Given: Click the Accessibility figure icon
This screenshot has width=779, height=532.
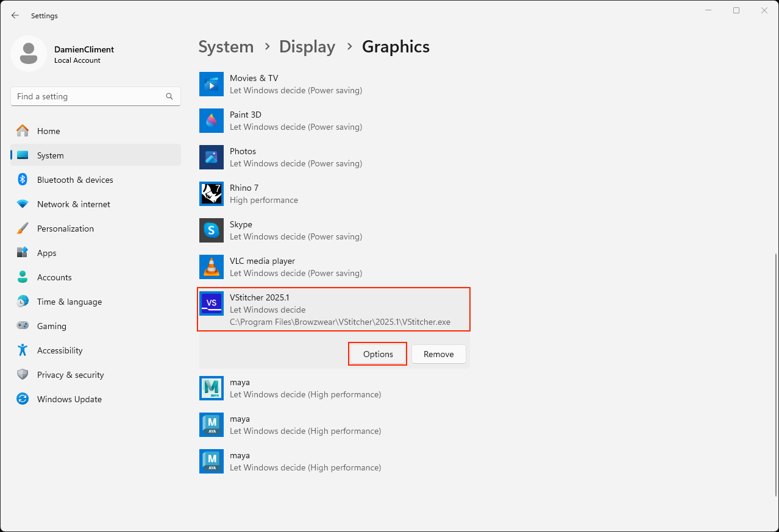Looking at the screenshot, I should (x=23, y=350).
